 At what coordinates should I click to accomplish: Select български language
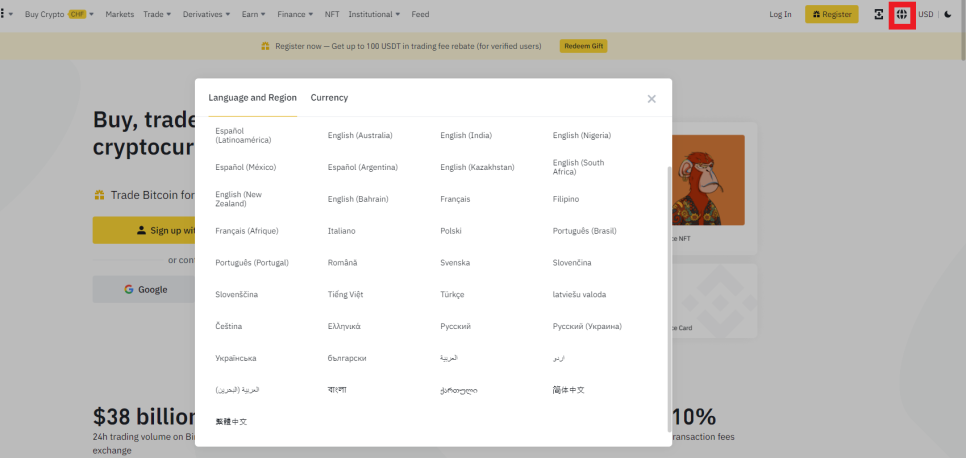point(347,358)
